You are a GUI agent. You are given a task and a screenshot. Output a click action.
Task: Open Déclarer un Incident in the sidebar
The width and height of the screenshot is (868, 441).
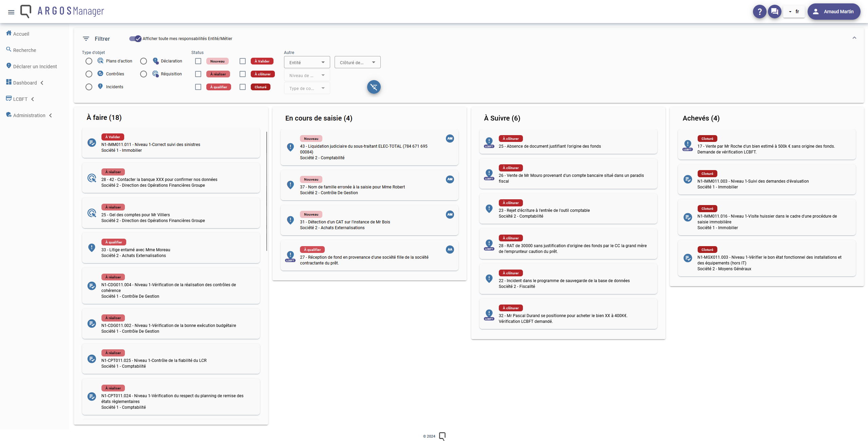click(35, 67)
